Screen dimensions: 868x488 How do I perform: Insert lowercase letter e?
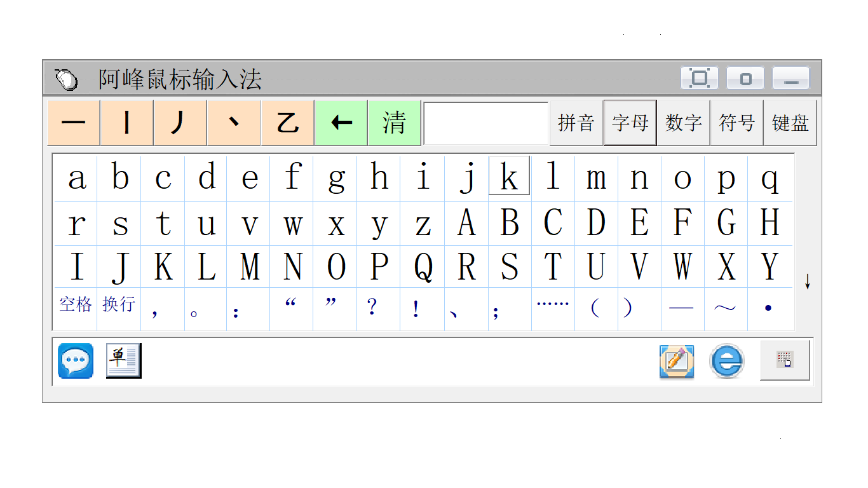point(250,178)
